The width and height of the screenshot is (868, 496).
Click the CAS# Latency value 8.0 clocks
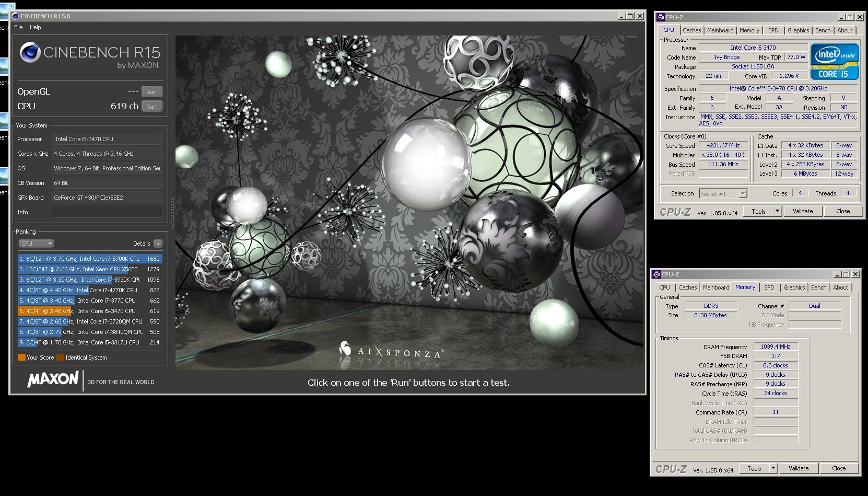776,365
